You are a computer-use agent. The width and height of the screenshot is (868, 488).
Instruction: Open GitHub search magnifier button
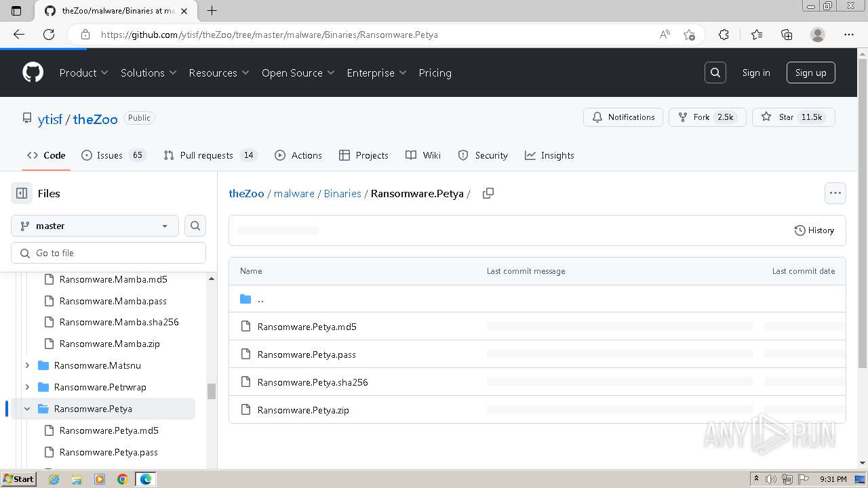pos(715,73)
